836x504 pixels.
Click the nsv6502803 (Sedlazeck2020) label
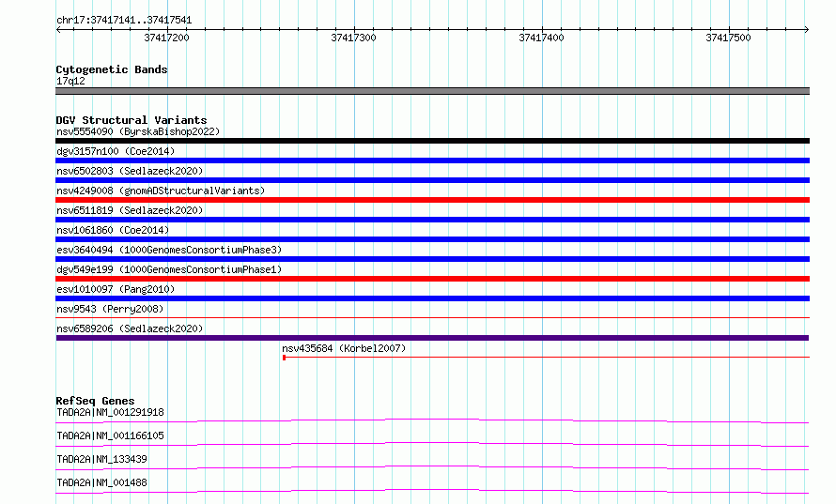coord(130,171)
